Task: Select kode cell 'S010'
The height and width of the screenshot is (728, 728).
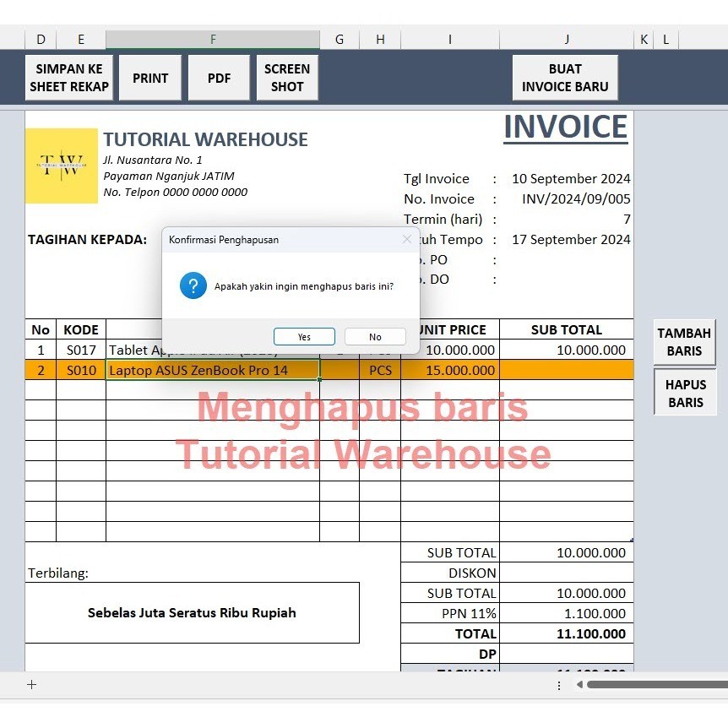Action: 81,370
